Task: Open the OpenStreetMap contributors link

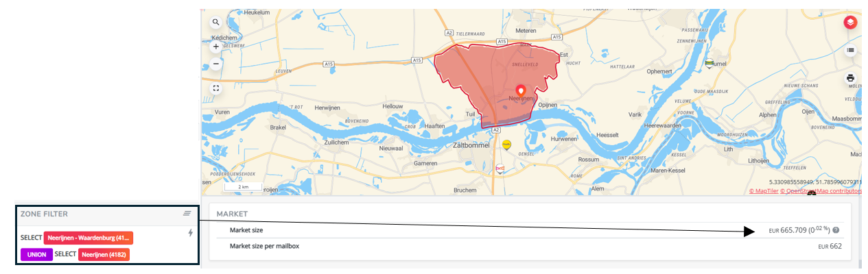Action: [x=821, y=191]
